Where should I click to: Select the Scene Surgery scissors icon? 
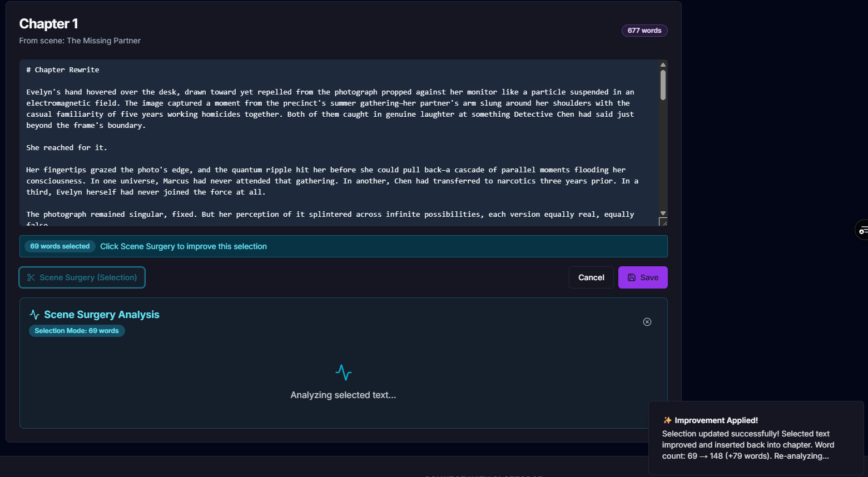click(x=31, y=277)
